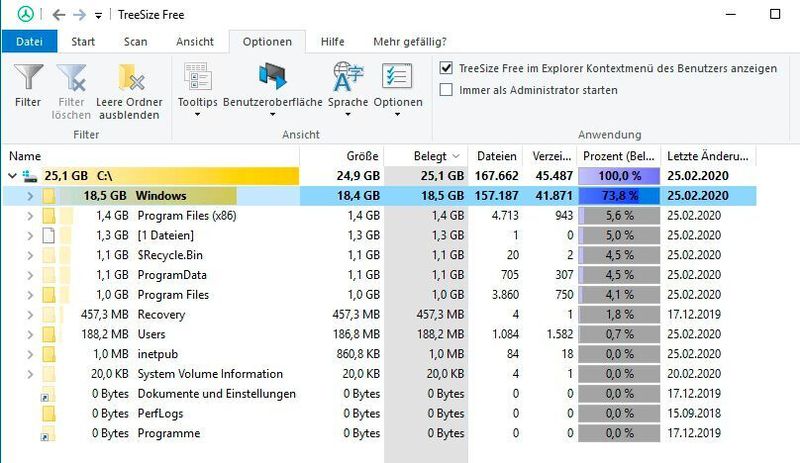Screen dimensions: 800x463
Task: Click the 73,8 % percent bar
Action: [x=619, y=196]
